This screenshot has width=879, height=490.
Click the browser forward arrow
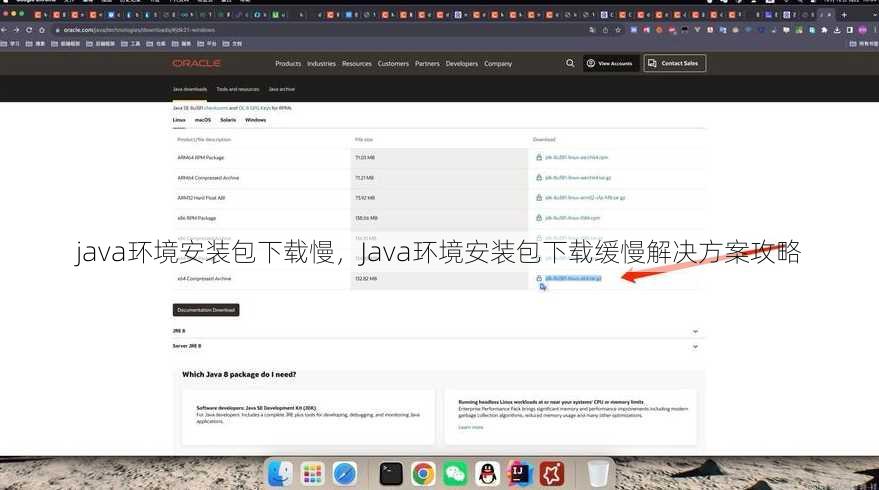(x=16, y=30)
